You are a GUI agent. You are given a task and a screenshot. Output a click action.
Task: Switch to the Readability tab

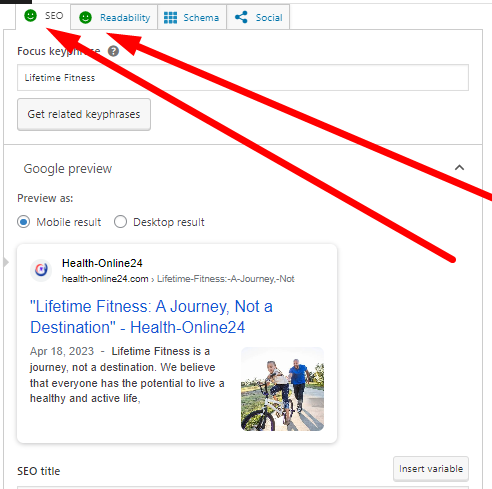(x=114, y=17)
